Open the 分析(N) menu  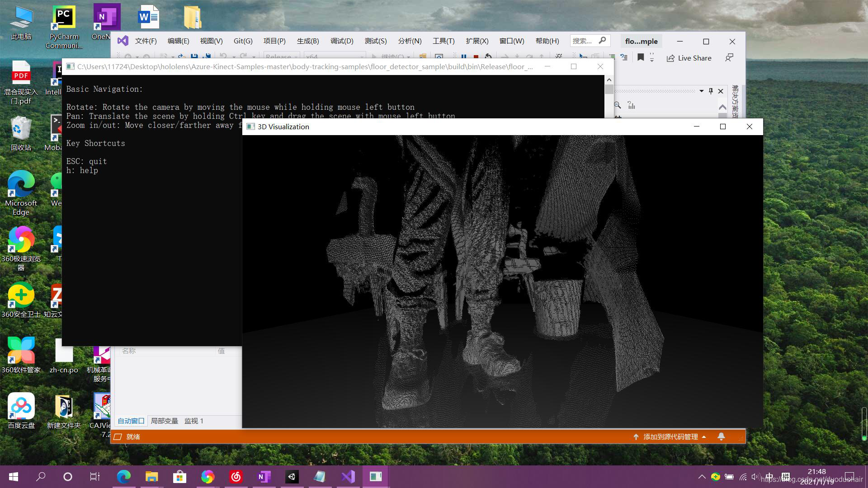click(410, 41)
